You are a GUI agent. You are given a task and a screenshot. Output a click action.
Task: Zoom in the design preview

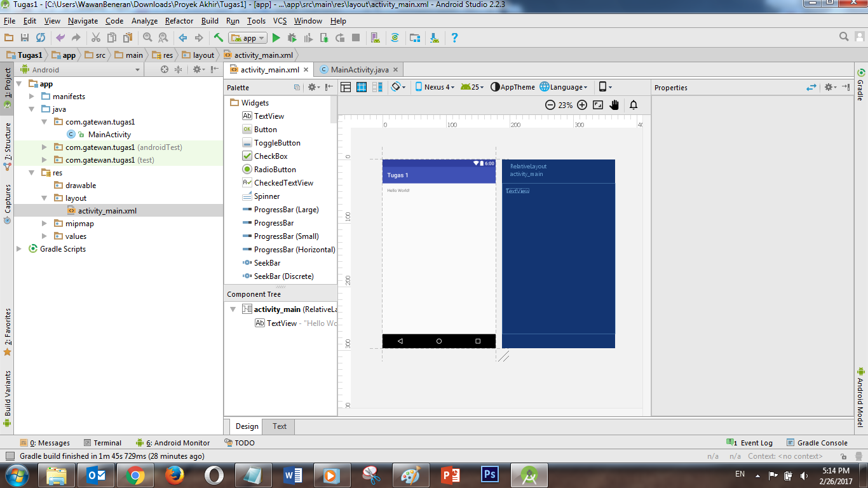point(582,105)
